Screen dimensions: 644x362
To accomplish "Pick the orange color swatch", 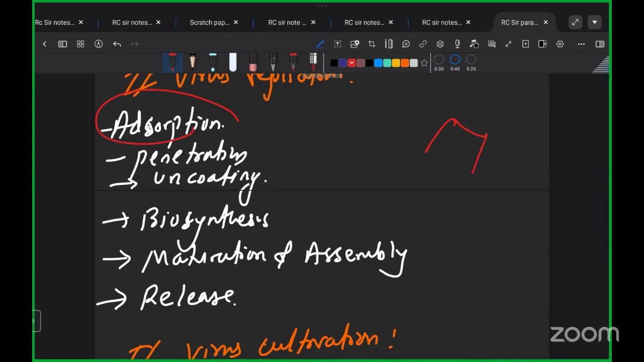I will [x=405, y=63].
